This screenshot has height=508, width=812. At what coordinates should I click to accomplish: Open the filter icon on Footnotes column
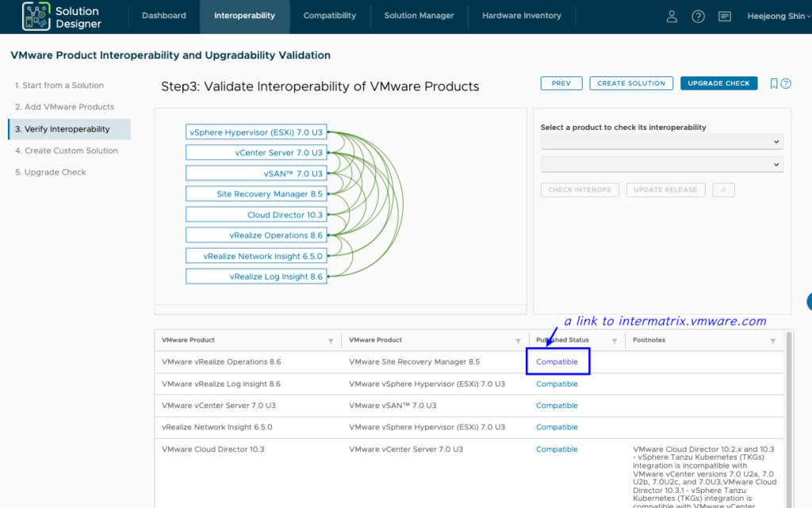click(771, 340)
